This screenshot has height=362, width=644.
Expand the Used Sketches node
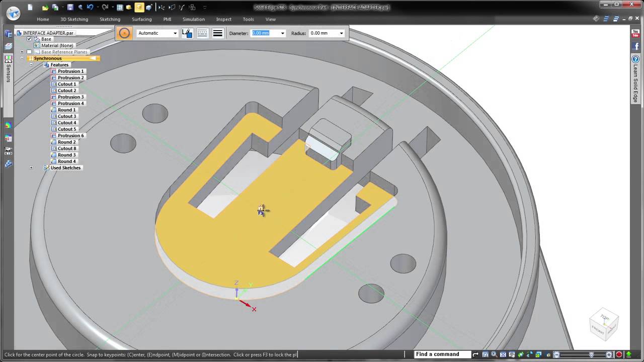pos(31,167)
